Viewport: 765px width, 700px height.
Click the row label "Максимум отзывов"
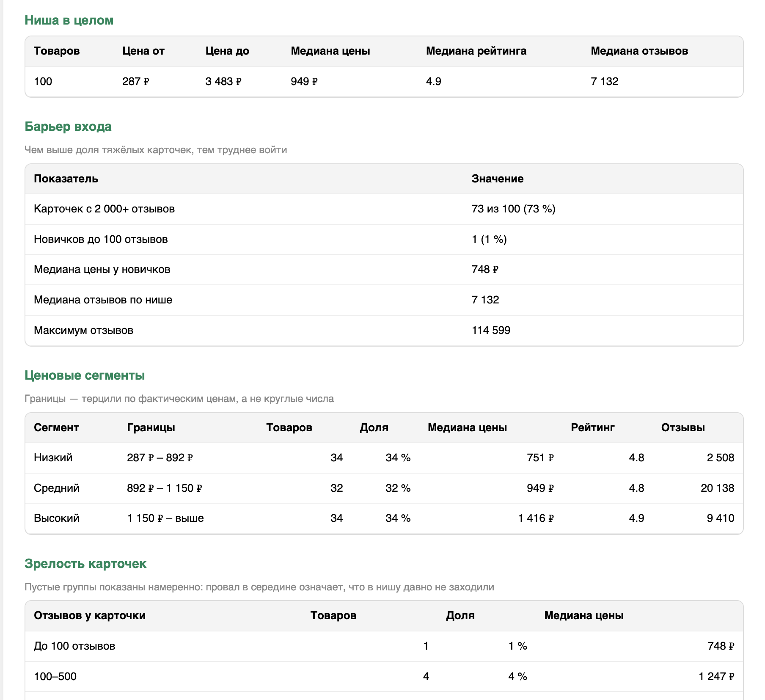click(83, 331)
